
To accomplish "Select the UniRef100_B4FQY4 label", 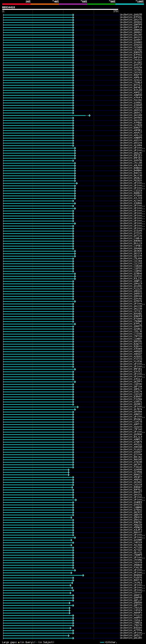I will click(x=131, y=58).
